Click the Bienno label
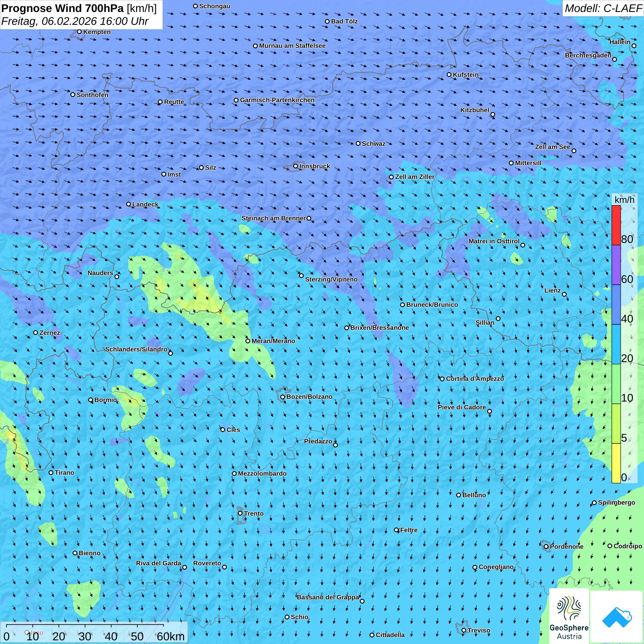 click(89, 553)
